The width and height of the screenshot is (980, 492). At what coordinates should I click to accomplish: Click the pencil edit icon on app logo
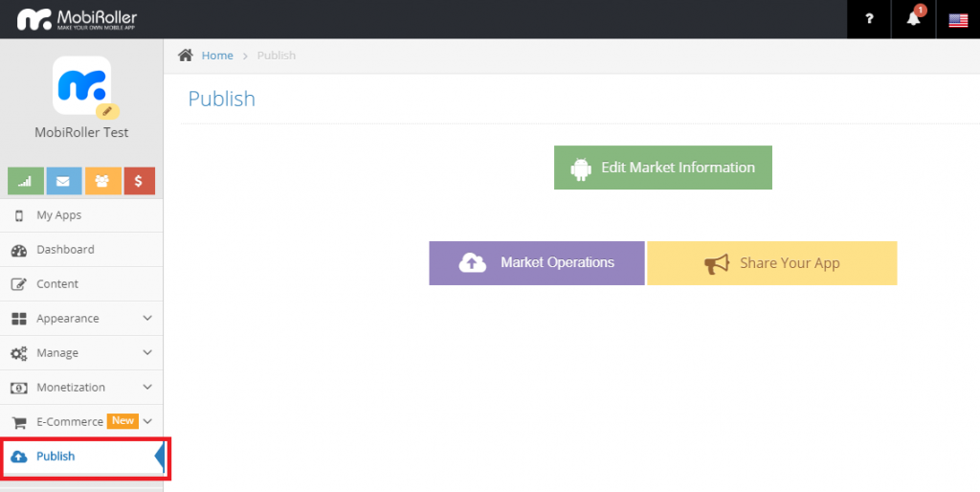[107, 111]
